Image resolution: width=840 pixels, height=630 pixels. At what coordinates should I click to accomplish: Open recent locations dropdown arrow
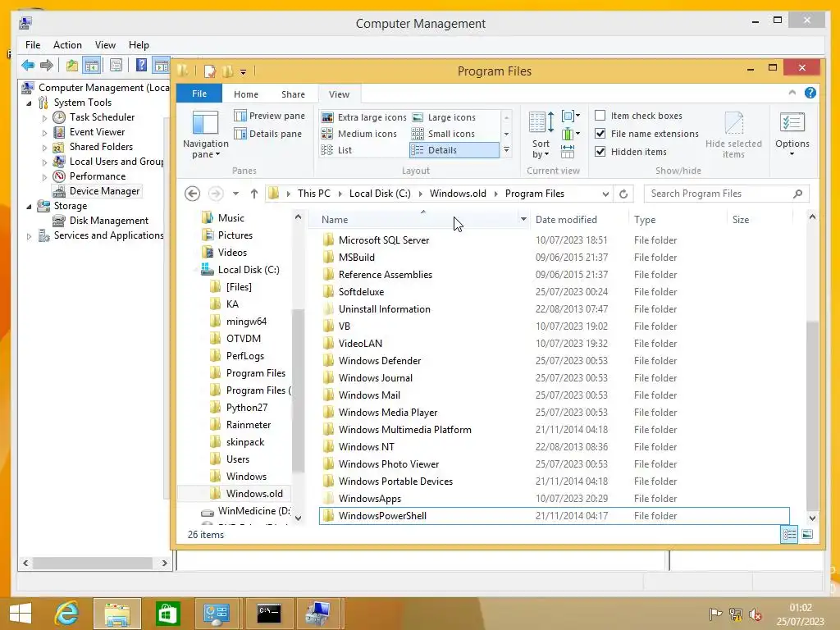[x=235, y=194]
